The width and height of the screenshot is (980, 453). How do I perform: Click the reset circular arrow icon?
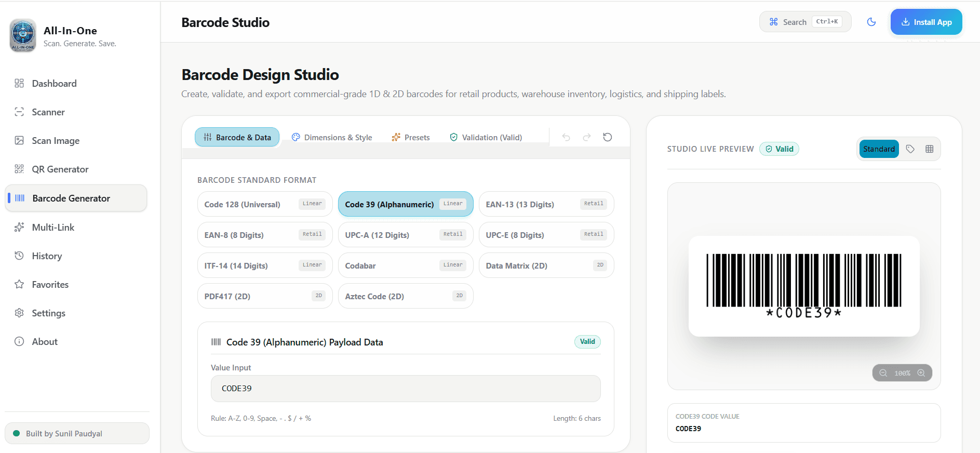tap(608, 137)
